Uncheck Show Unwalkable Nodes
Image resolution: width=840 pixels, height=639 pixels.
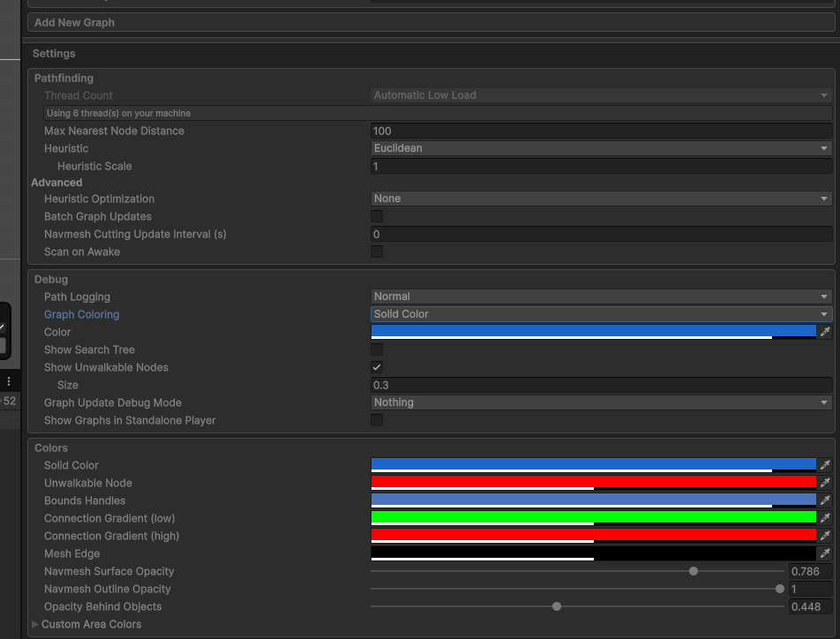pos(377,367)
